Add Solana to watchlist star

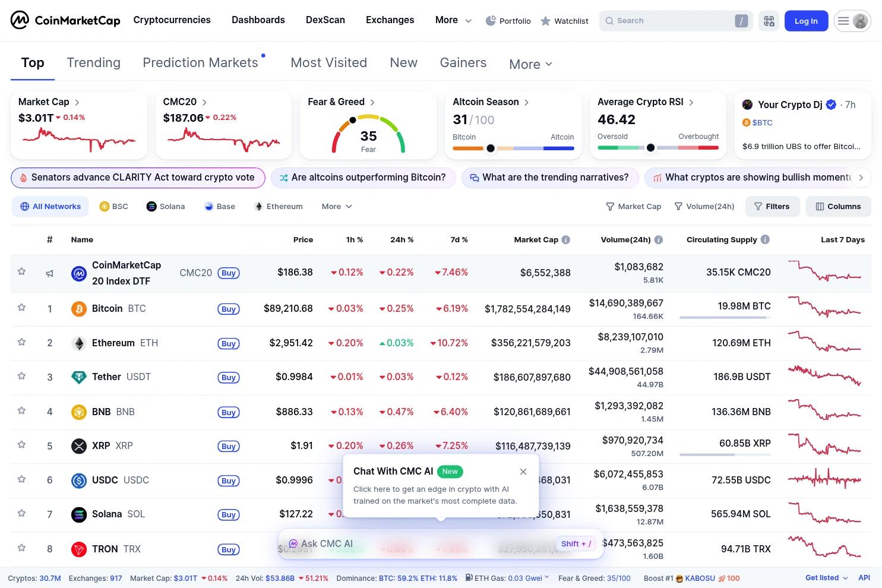[21, 513]
